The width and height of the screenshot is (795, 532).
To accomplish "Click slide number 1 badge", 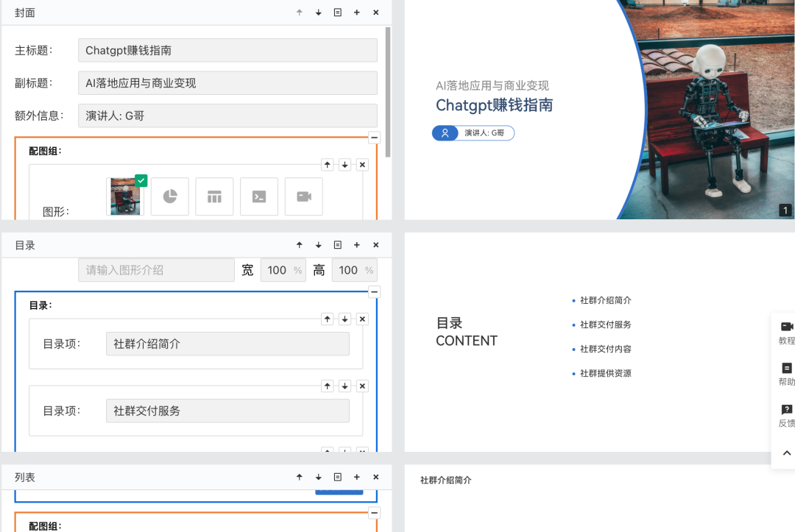I will 785,210.
